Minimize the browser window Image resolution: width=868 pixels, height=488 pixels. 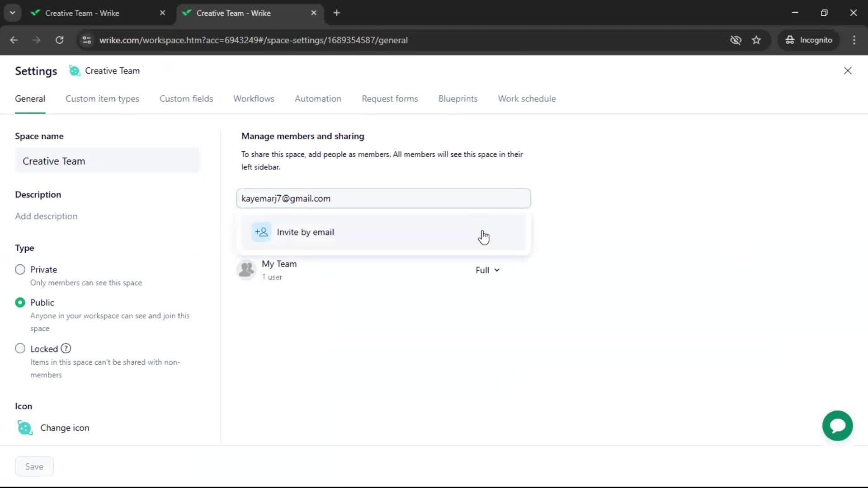[795, 13]
